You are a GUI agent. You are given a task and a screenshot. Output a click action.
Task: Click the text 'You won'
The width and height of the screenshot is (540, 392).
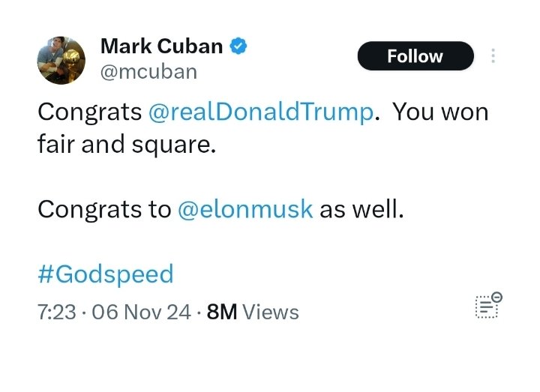pos(441,112)
